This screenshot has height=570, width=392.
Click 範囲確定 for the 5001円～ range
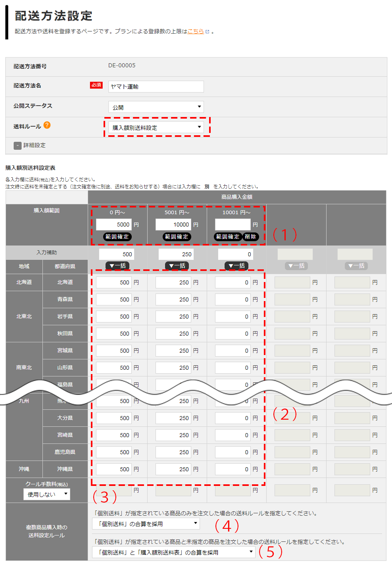pyautogui.click(x=177, y=237)
